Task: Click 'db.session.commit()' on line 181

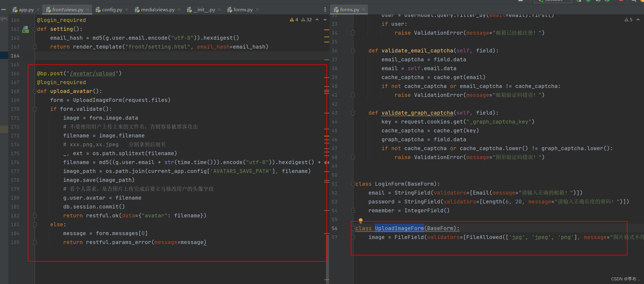Action: pos(94,207)
